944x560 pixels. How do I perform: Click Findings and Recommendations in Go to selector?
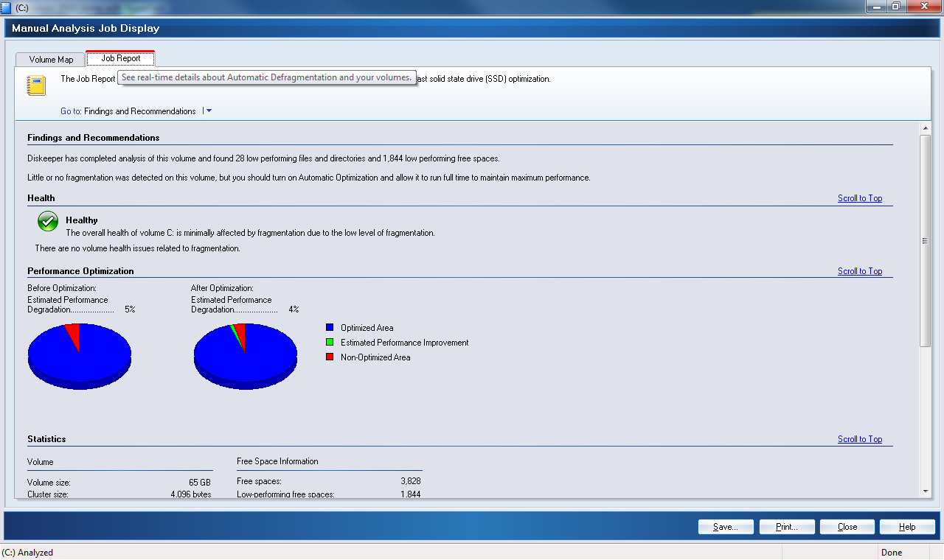[x=140, y=111]
